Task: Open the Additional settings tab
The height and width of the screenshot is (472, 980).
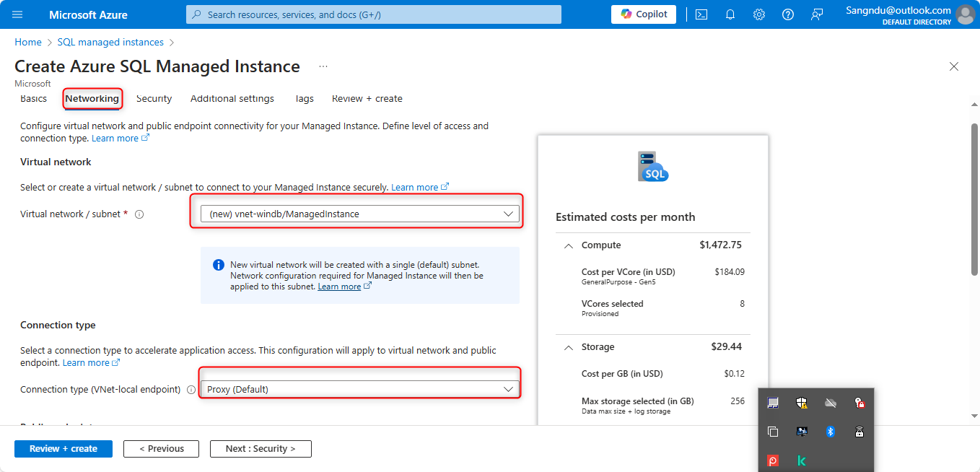Action: coord(232,99)
